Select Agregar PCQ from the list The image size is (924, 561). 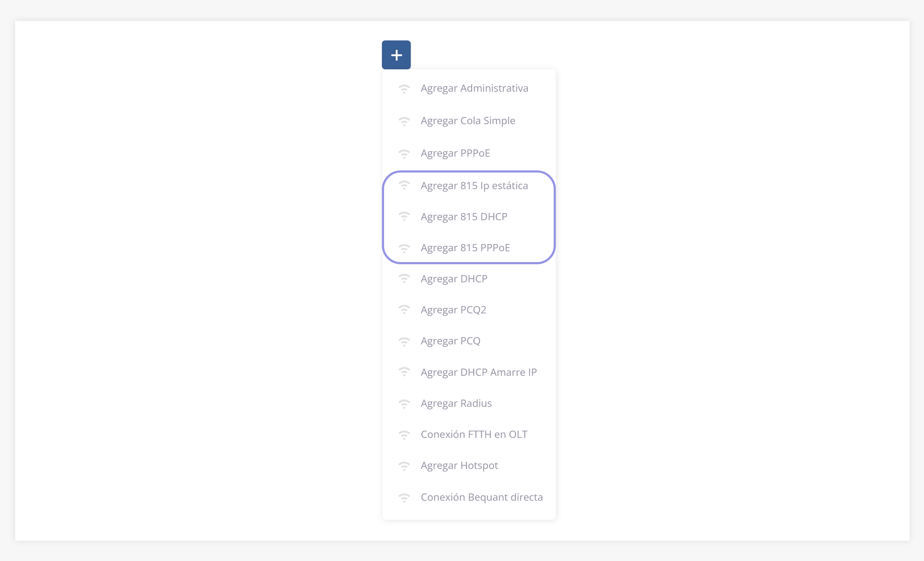[x=450, y=341]
